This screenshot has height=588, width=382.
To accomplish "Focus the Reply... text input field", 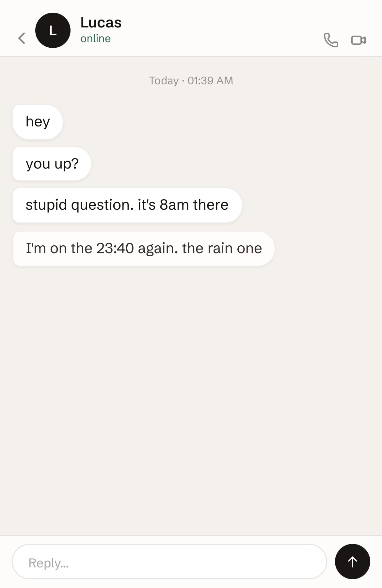I will [169, 562].
